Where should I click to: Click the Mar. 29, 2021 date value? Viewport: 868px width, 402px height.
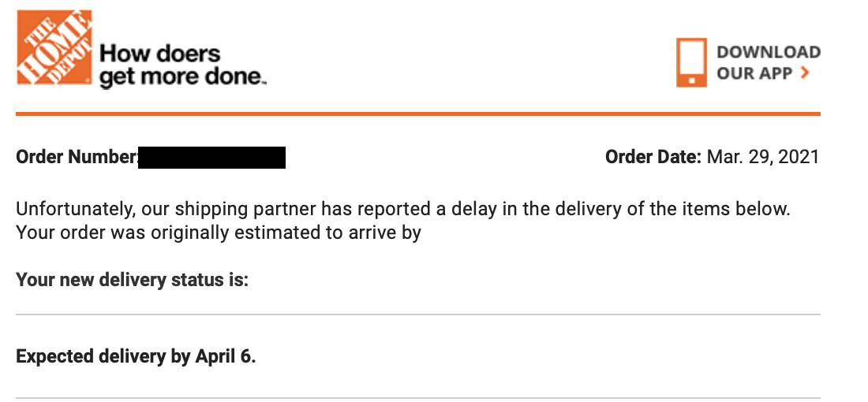point(763,157)
